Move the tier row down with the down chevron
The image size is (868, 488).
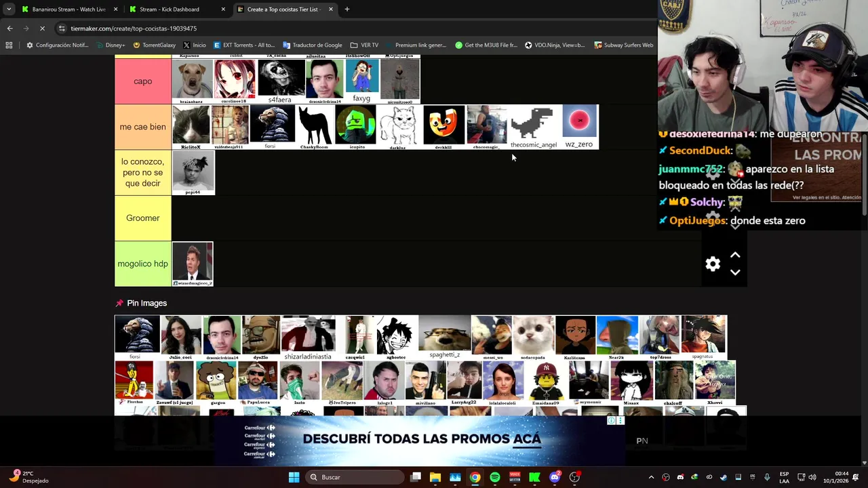click(x=735, y=272)
